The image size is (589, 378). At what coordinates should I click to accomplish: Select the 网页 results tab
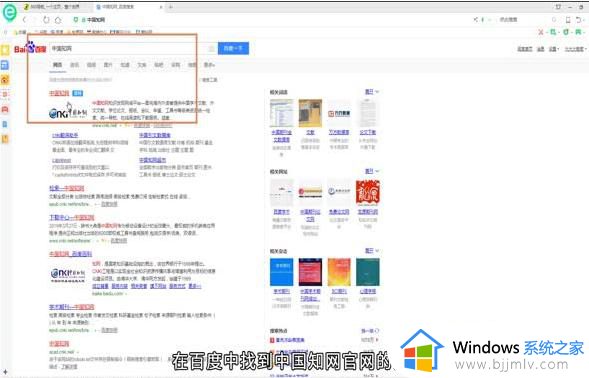pos(57,65)
